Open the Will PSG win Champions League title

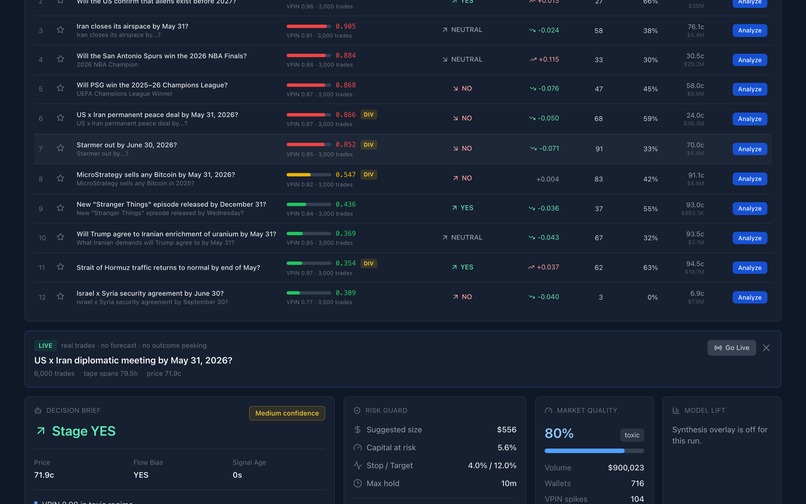click(152, 85)
